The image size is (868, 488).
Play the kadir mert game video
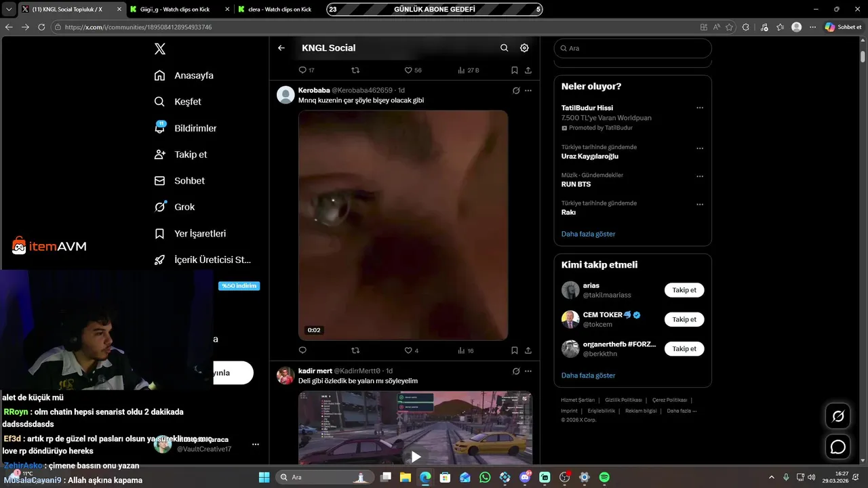click(x=416, y=456)
